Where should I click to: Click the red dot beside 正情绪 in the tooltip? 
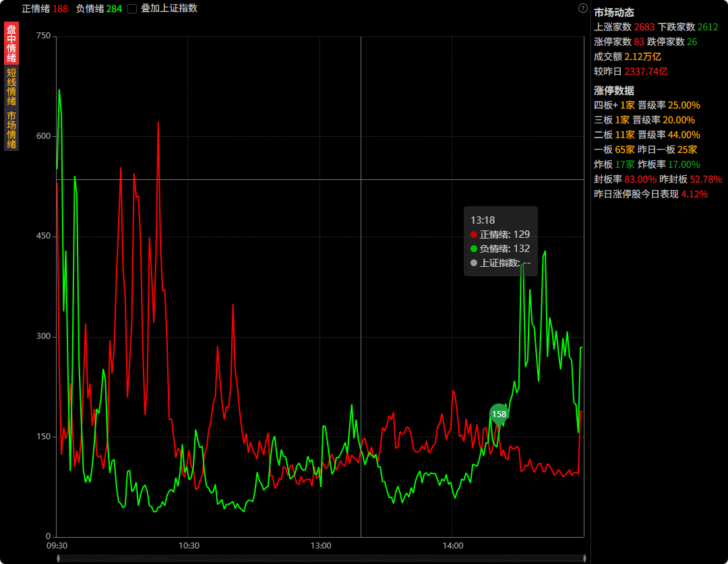(x=474, y=234)
